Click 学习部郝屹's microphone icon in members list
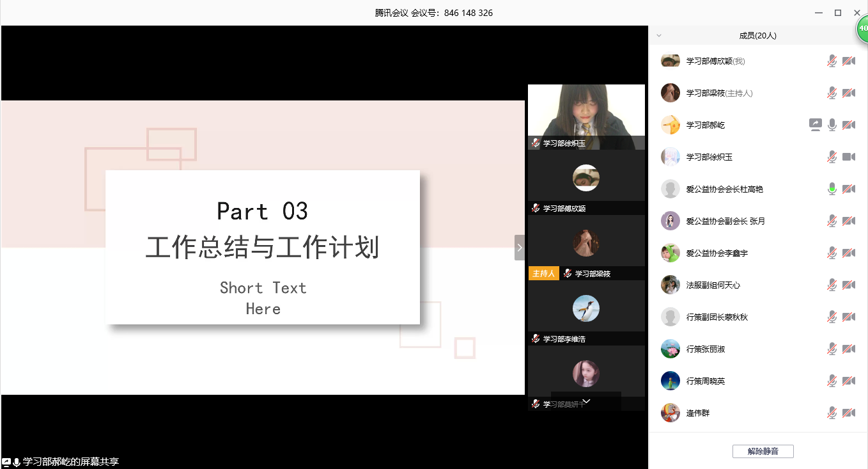This screenshot has width=868, height=469. (832, 125)
